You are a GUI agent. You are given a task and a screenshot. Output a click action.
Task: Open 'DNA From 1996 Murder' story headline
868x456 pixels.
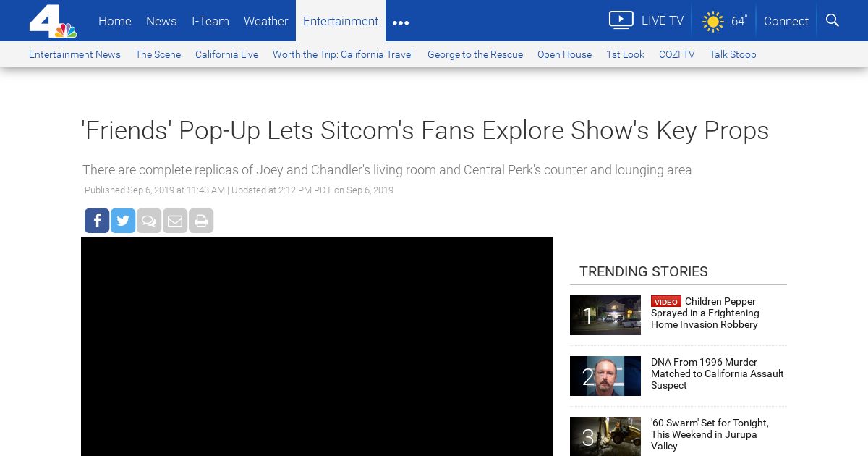tap(718, 373)
